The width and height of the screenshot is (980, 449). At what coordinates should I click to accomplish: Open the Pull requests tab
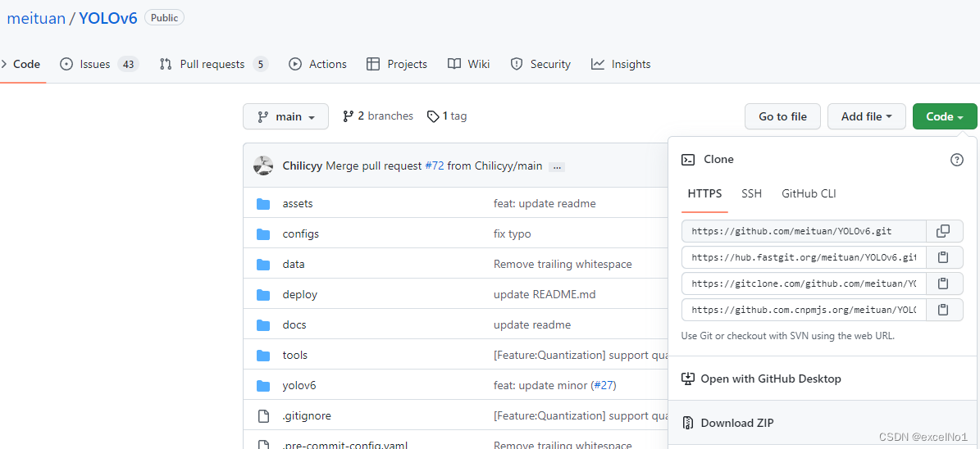[x=214, y=64]
